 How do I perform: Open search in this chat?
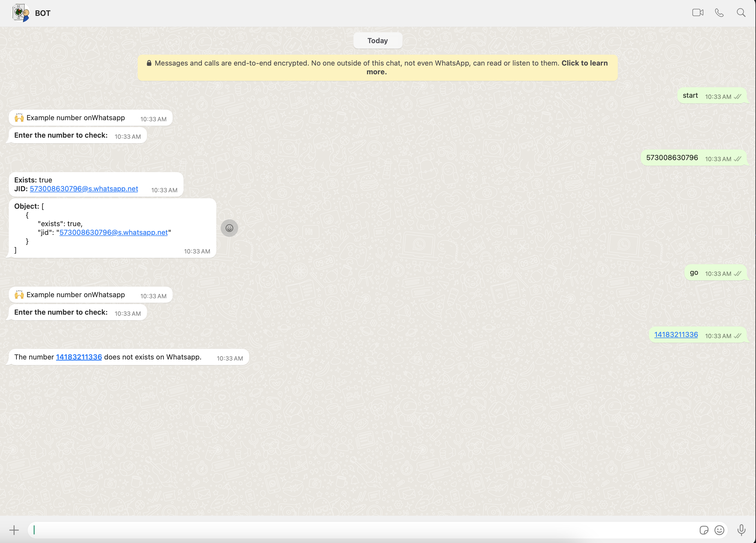[x=741, y=13]
